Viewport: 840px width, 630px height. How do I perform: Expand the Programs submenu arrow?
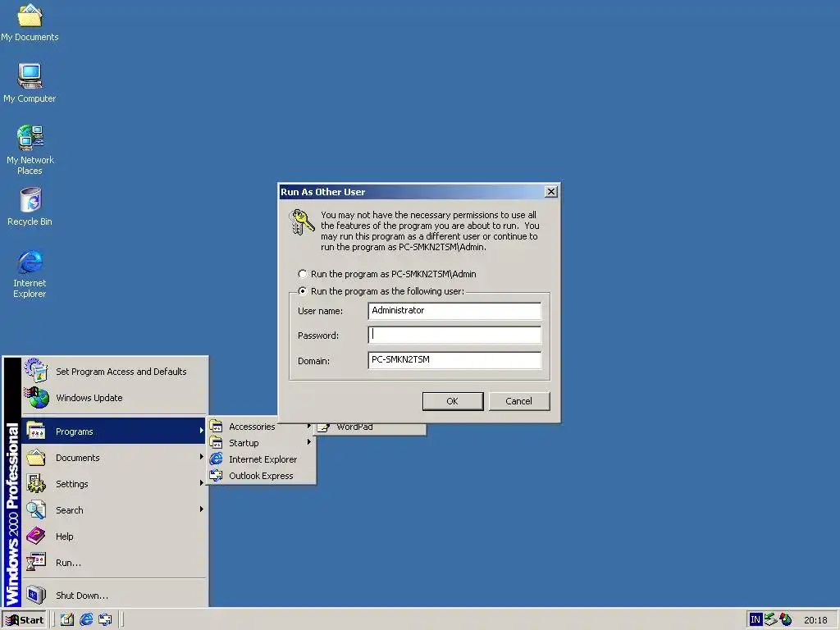pos(202,431)
